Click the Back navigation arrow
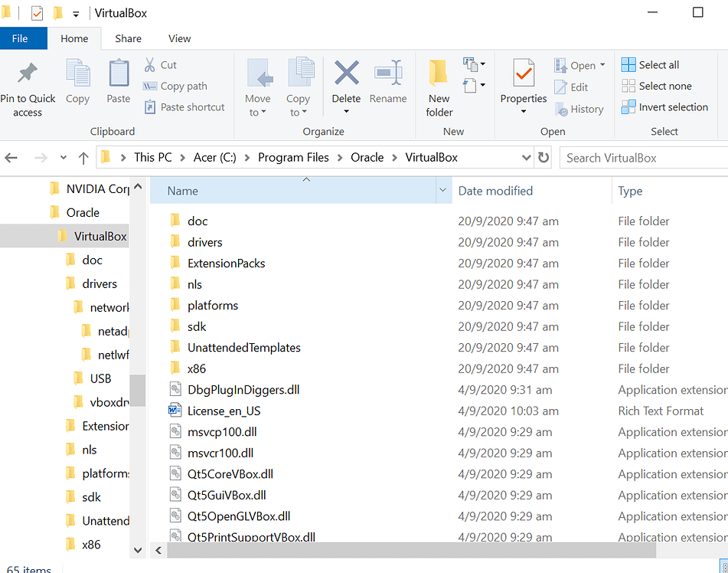Viewport: 728px width, 573px height. click(x=11, y=157)
